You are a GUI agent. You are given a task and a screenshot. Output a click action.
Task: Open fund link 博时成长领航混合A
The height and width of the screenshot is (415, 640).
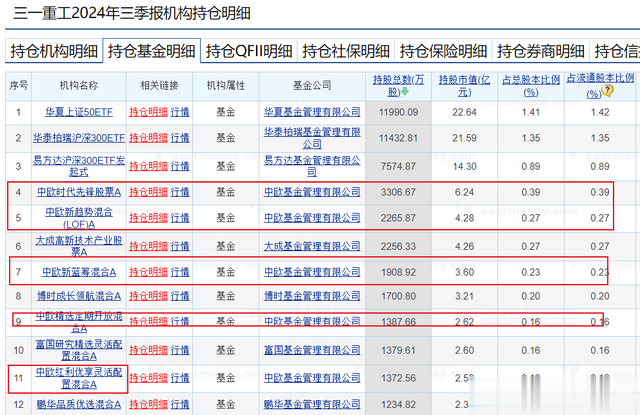pyautogui.click(x=79, y=296)
